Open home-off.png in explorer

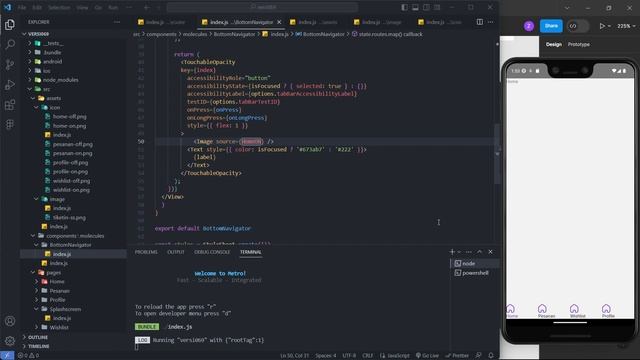(69, 117)
